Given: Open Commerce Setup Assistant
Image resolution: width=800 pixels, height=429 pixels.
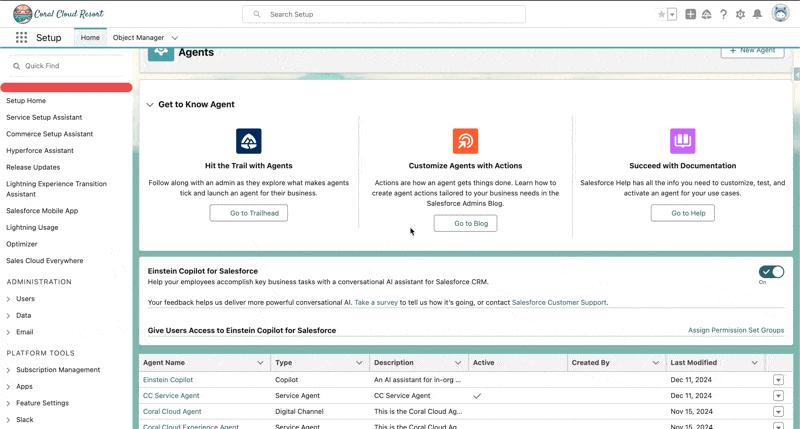Looking at the screenshot, I should pos(49,134).
